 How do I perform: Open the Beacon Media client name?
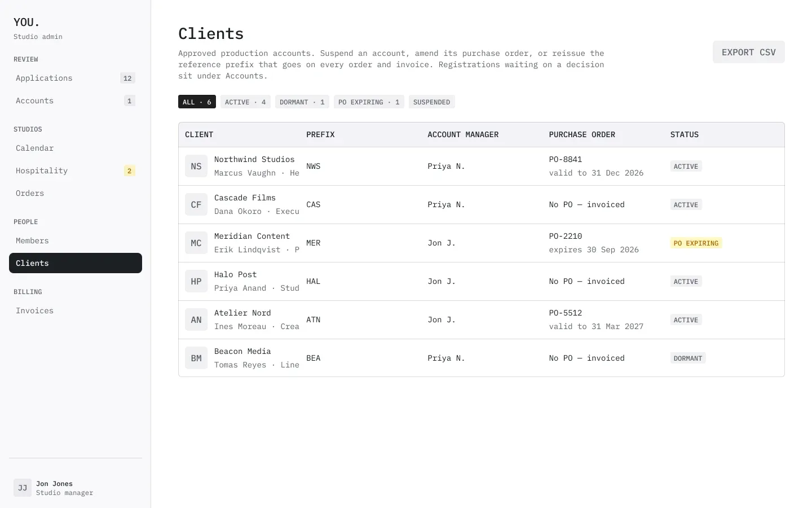(x=242, y=352)
